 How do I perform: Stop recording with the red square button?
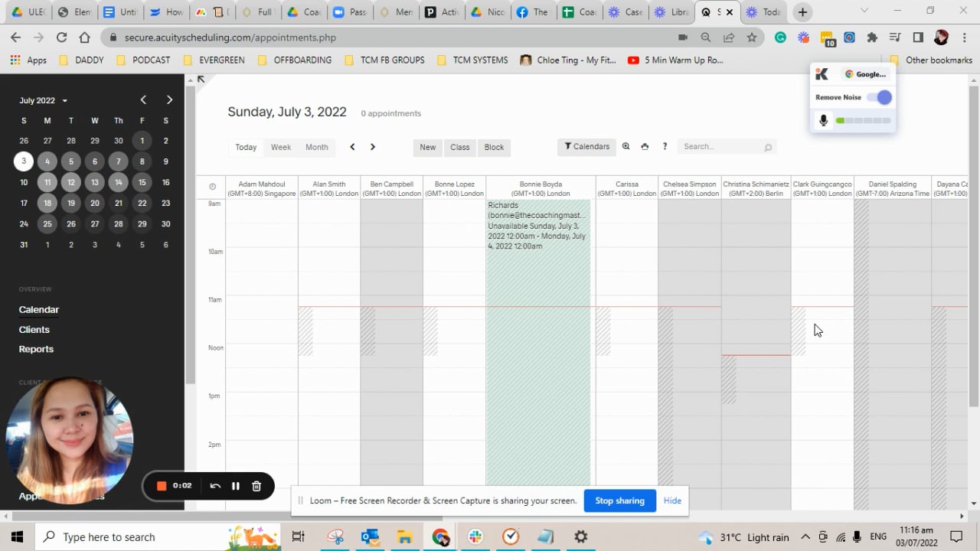tap(162, 486)
